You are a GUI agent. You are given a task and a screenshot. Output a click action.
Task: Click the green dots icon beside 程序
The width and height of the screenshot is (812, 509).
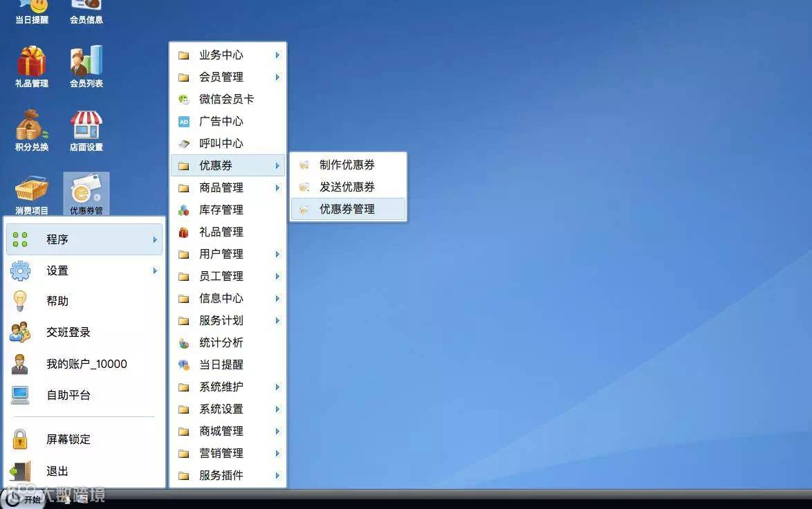[20, 239]
